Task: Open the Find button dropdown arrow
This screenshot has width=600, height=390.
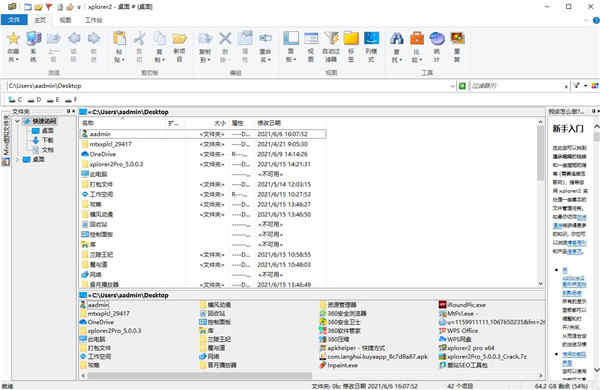Action: click(400, 60)
